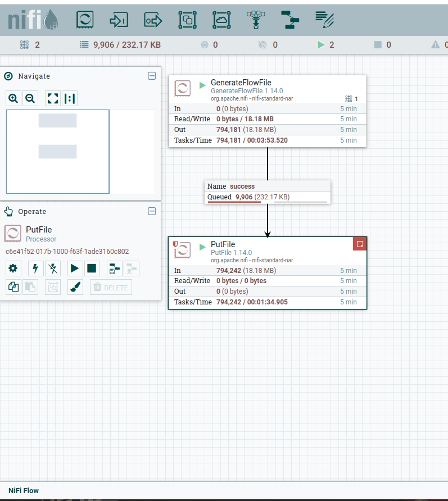Click PutFile processor icon on canvas
This screenshot has width=448, height=501.
click(182, 250)
